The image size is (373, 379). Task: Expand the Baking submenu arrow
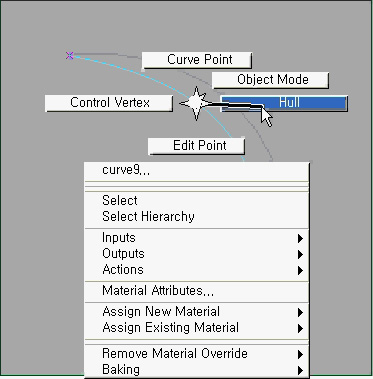(x=300, y=370)
